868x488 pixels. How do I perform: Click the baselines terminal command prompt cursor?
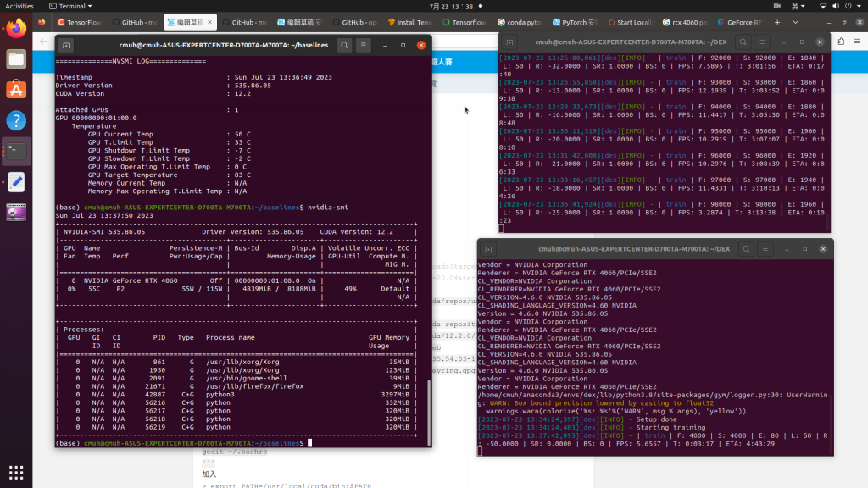[x=310, y=443]
